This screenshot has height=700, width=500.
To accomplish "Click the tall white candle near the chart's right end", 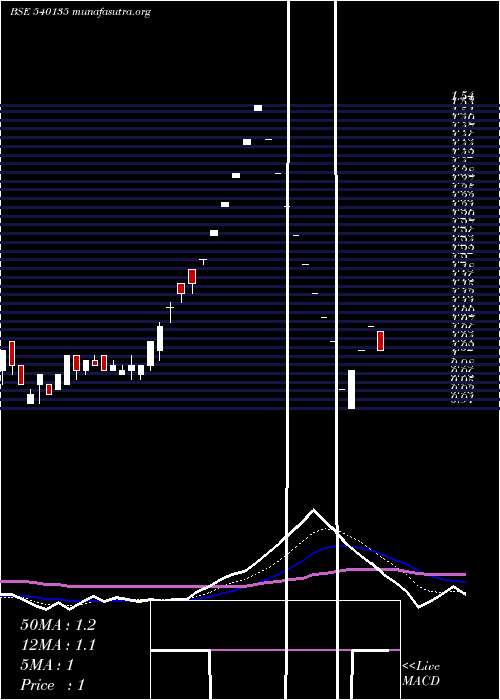I will tap(351, 389).
